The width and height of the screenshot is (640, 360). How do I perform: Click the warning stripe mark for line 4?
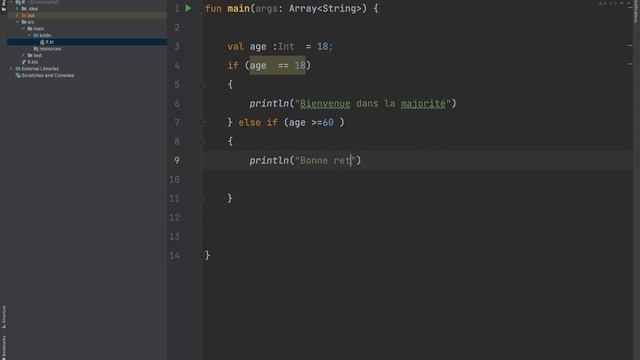(630, 64)
